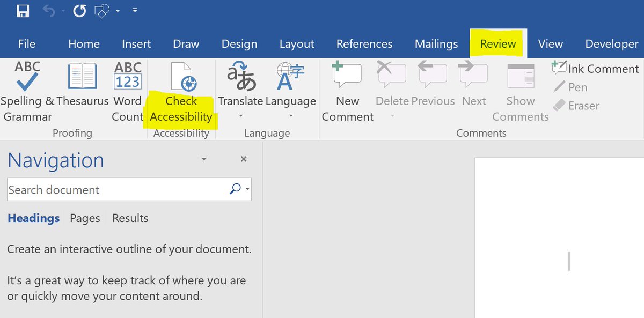Click the touch/mouse mode icon
The image size is (644, 318).
pos(103,10)
